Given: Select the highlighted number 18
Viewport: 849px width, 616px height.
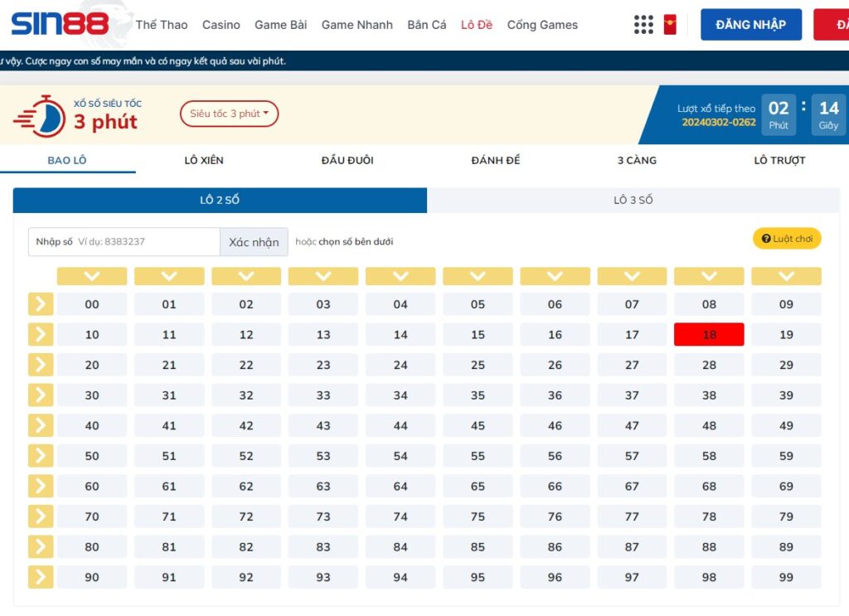Looking at the screenshot, I should coord(709,334).
